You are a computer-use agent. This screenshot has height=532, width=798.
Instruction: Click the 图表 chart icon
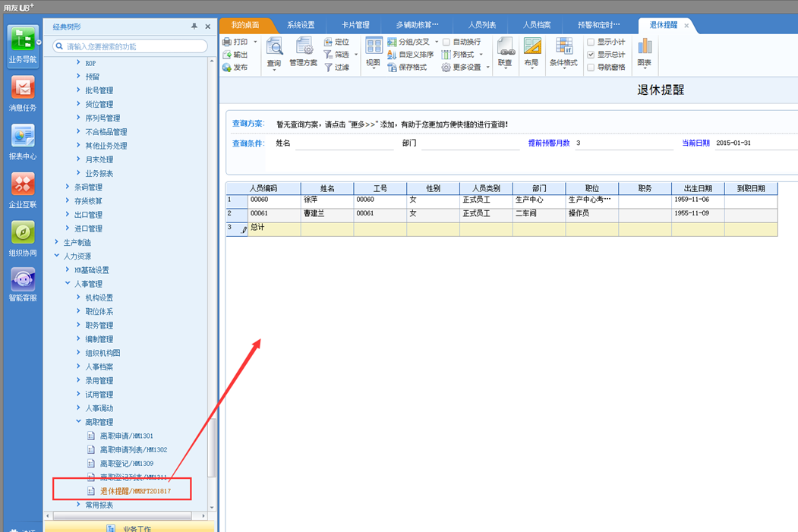(645, 46)
